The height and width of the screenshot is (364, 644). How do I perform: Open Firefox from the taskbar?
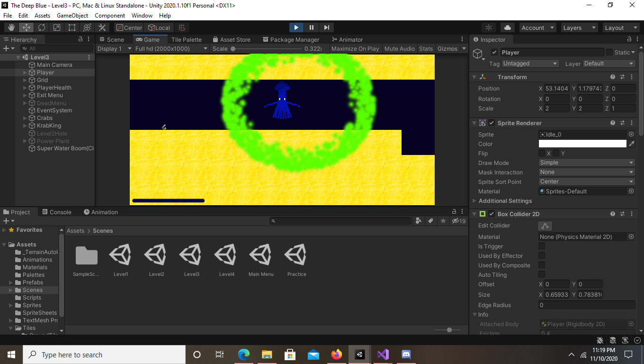(x=337, y=355)
